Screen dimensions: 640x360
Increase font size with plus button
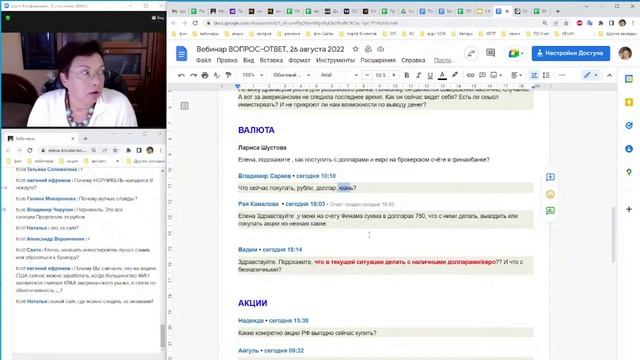coord(394,75)
